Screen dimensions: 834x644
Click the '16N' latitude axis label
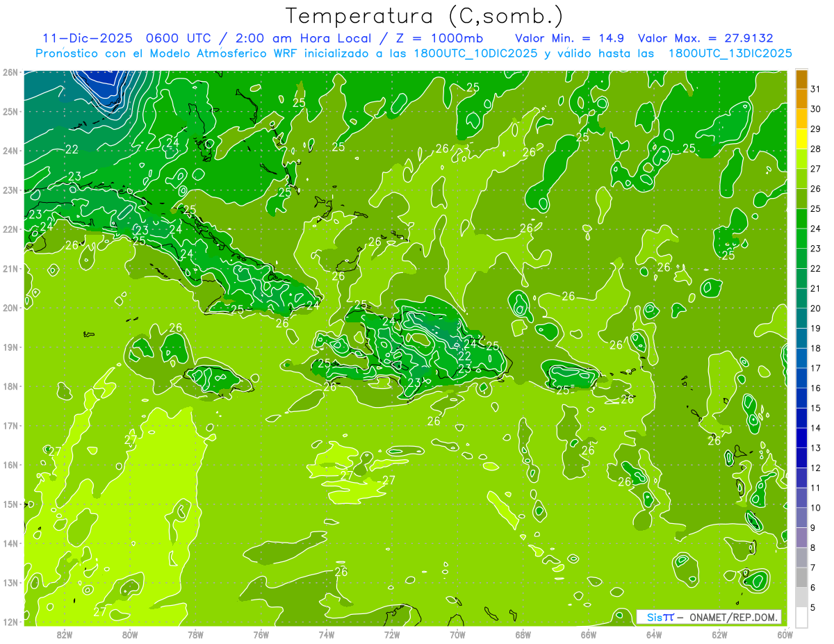tap(10, 465)
